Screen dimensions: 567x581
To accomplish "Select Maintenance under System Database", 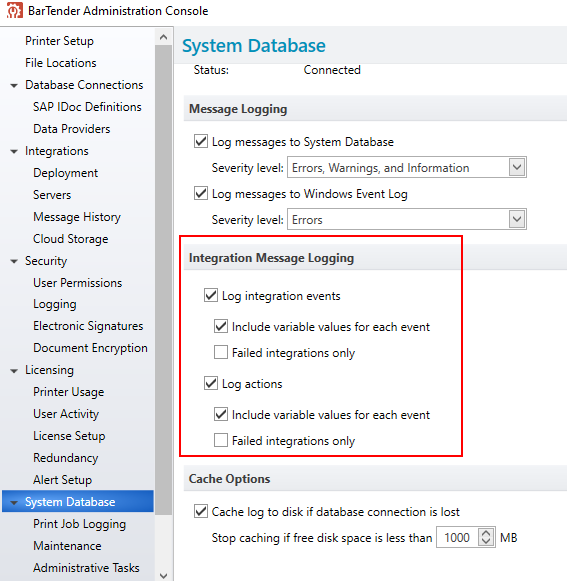I will [67, 545].
